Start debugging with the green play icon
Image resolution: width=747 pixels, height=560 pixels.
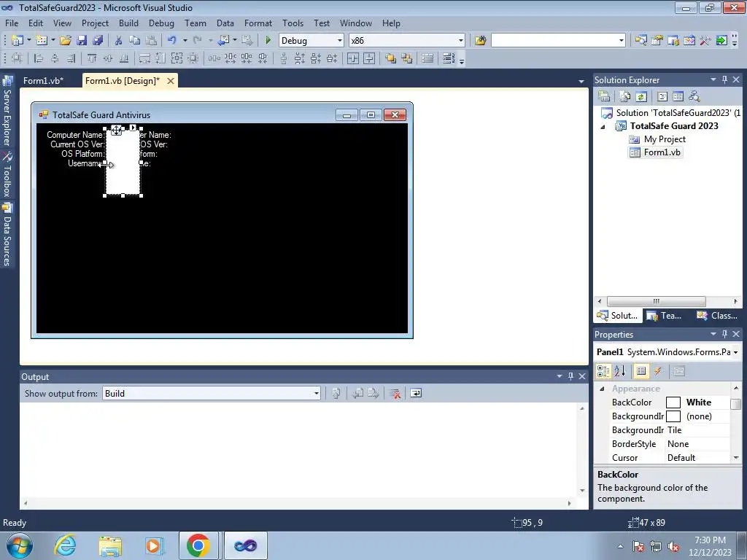[x=268, y=41]
